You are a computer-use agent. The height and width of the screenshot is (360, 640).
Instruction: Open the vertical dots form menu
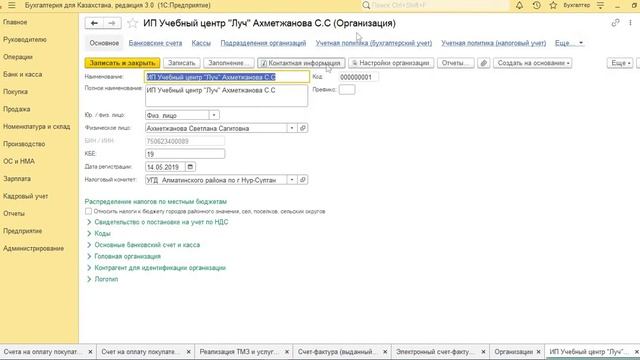tap(631, 23)
